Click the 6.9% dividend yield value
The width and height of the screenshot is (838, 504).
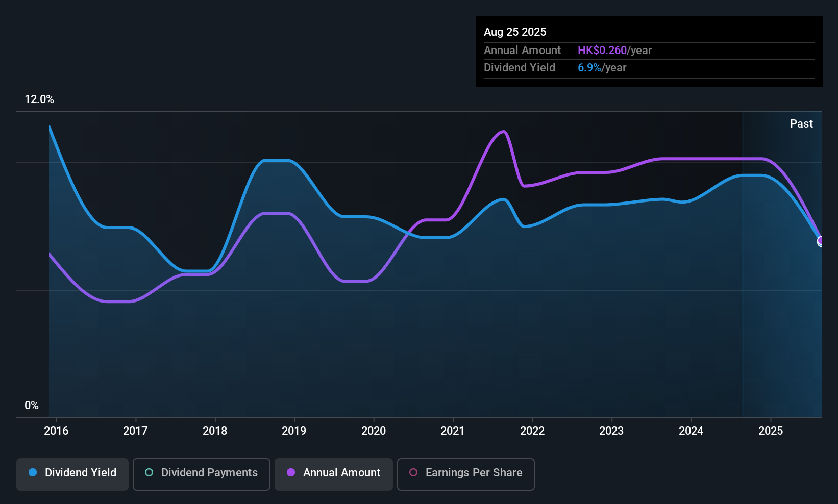[x=589, y=68]
